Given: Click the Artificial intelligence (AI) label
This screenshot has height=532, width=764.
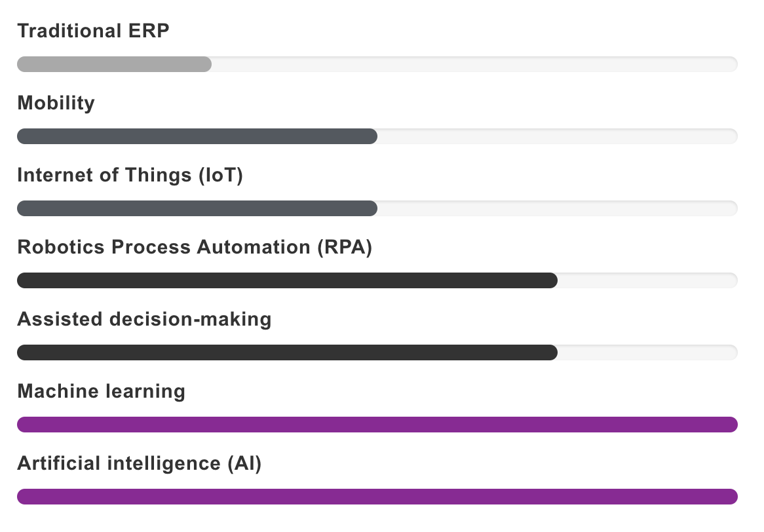Looking at the screenshot, I should pos(140,464).
